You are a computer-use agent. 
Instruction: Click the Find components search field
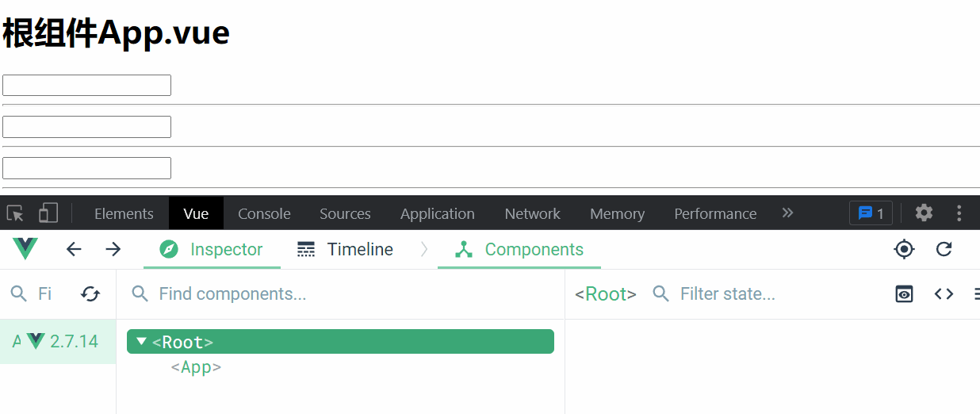[x=341, y=294]
